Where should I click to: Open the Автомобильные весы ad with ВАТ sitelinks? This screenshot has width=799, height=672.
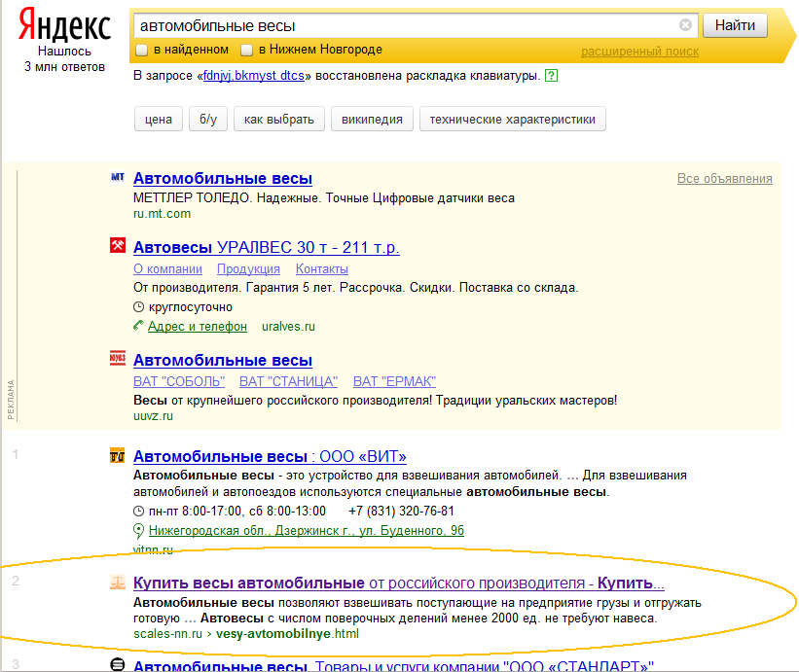coord(223,361)
